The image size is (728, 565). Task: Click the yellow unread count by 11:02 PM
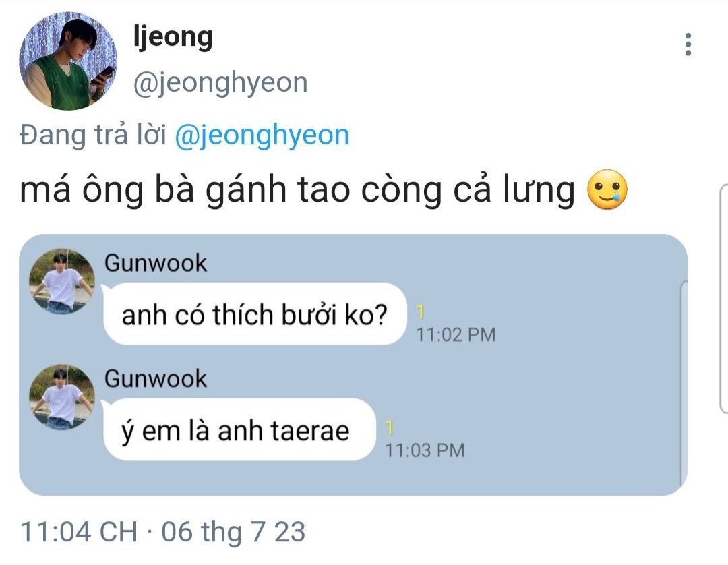click(420, 312)
